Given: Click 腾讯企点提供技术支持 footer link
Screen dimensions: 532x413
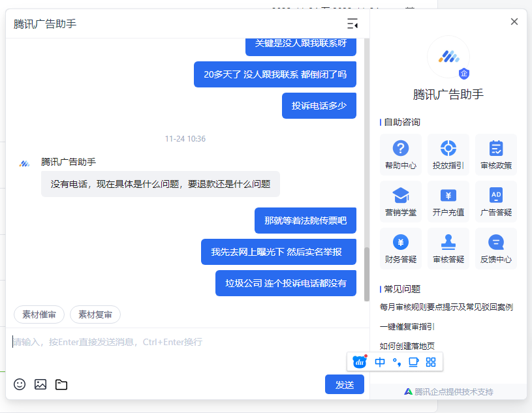Looking at the screenshot, I should (448, 391).
